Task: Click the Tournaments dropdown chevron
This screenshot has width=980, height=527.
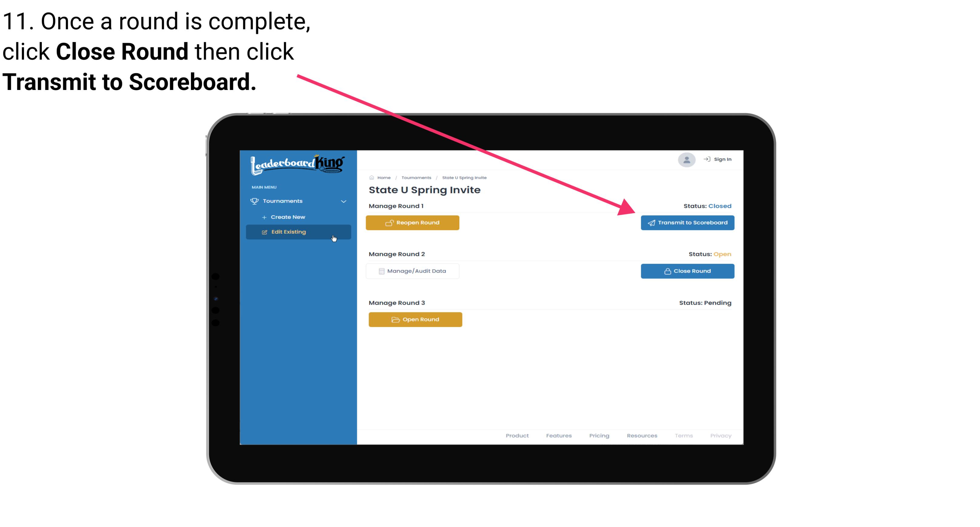Action: click(x=343, y=201)
